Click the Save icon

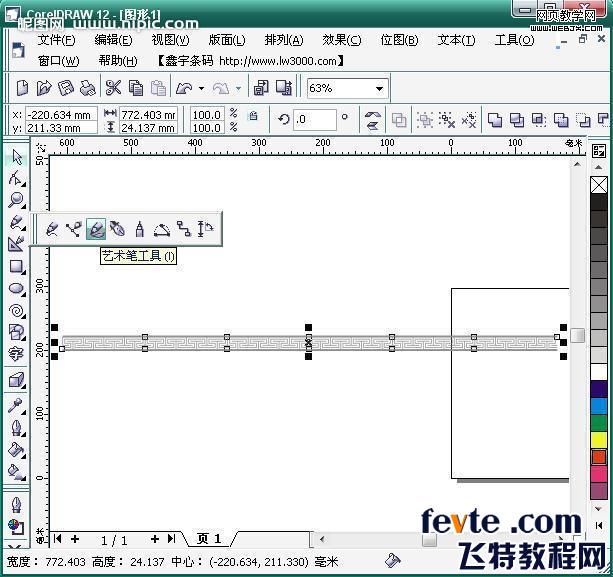(66, 88)
